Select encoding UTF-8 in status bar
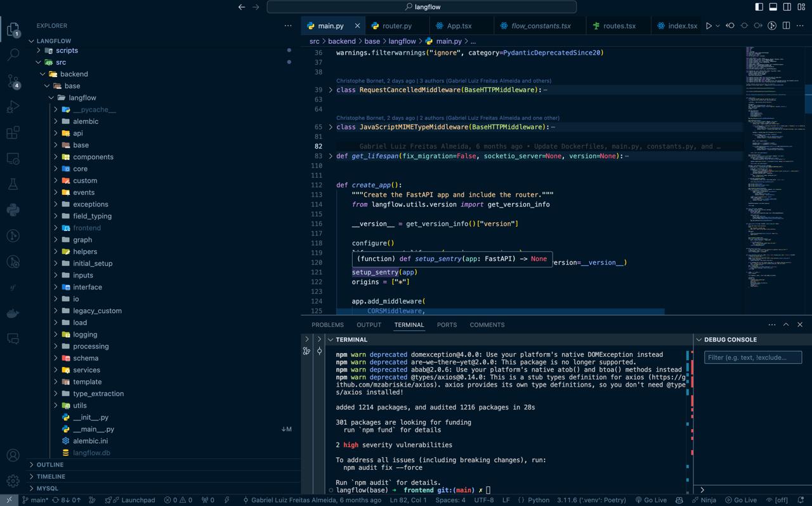The width and height of the screenshot is (812, 506). (484, 500)
